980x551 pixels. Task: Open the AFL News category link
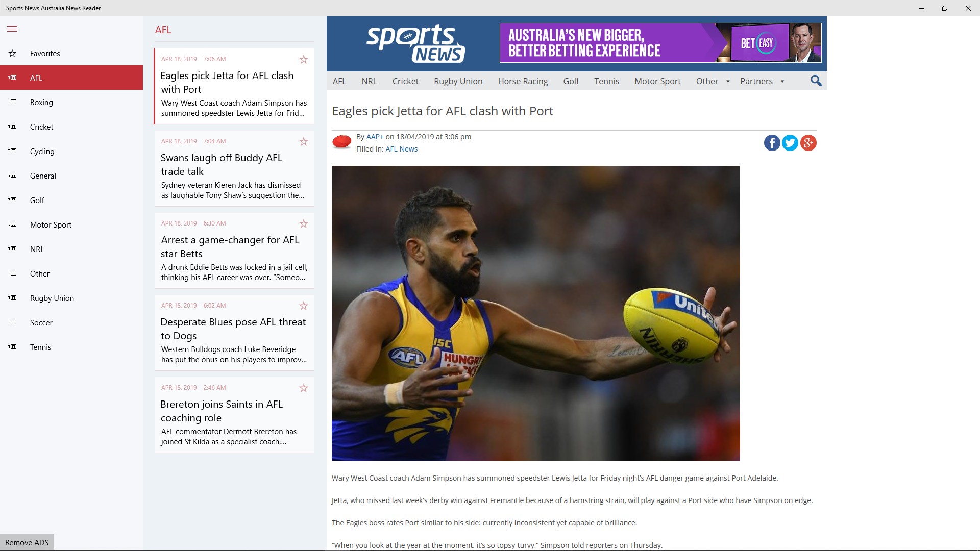coord(401,149)
